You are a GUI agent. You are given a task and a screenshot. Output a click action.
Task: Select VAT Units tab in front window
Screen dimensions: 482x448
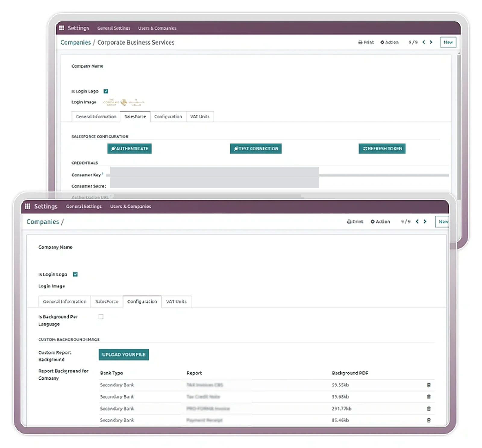(x=176, y=301)
